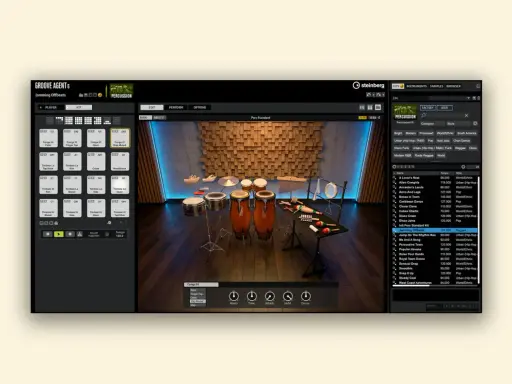Click the lock icon below the pads
512x384 pixels.
pyautogui.click(x=56, y=223)
